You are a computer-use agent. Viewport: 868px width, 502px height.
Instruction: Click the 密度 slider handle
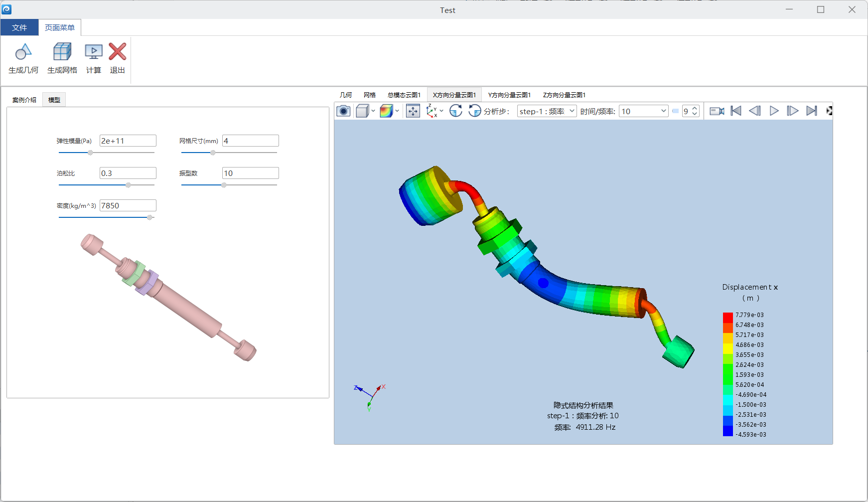[149, 217]
